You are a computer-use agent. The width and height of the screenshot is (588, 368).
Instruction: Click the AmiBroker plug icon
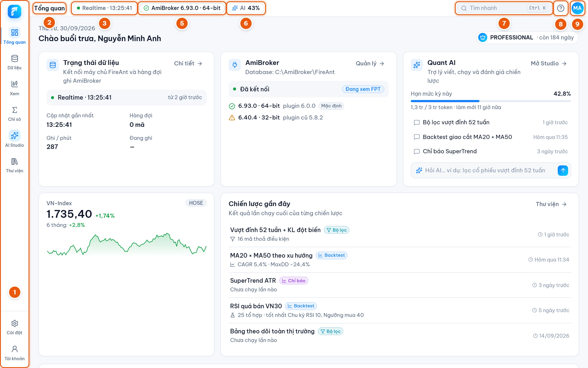click(x=235, y=65)
